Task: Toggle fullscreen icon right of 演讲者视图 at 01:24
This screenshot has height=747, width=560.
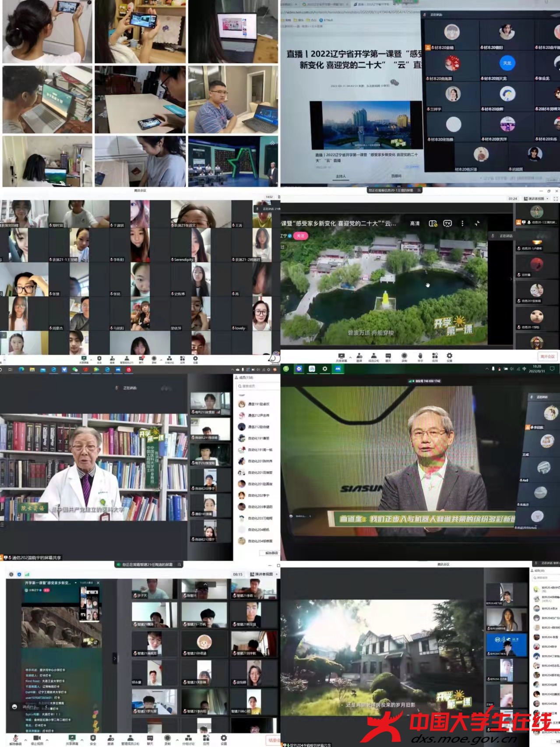Action: point(556,199)
